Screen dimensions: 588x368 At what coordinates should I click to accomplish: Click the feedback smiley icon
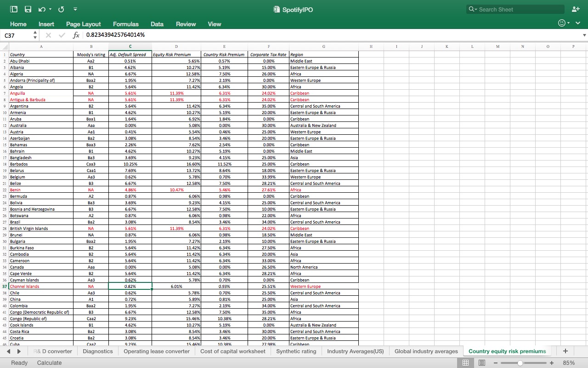point(561,22)
